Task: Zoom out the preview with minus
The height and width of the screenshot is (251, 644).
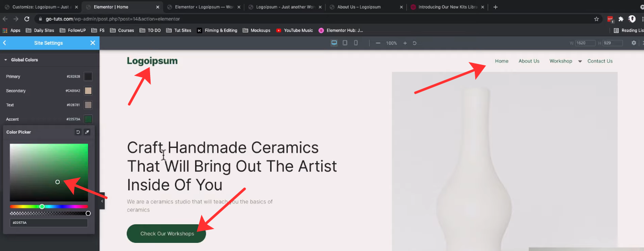Action: point(378,43)
